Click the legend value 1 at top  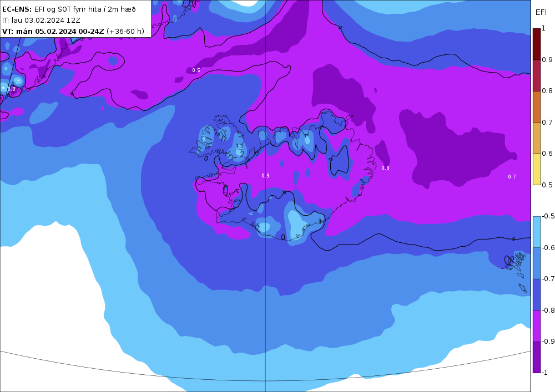(x=544, y=28)
